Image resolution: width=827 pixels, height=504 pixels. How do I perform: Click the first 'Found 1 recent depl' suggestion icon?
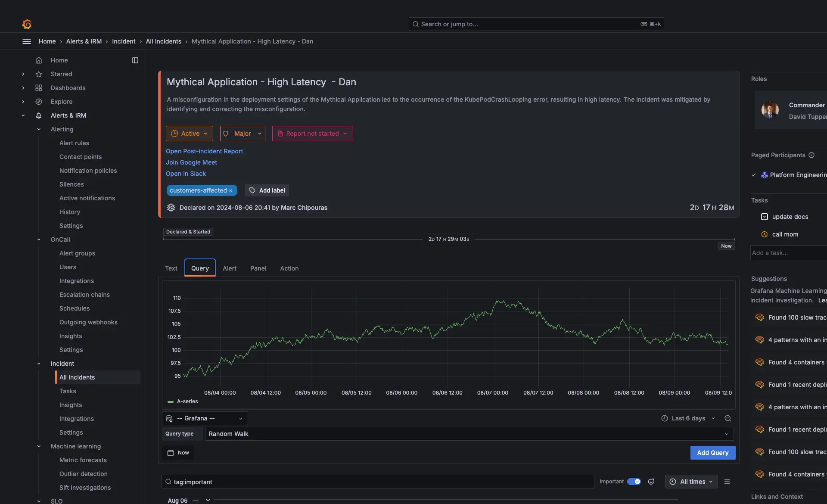click(x=760, y=385)
